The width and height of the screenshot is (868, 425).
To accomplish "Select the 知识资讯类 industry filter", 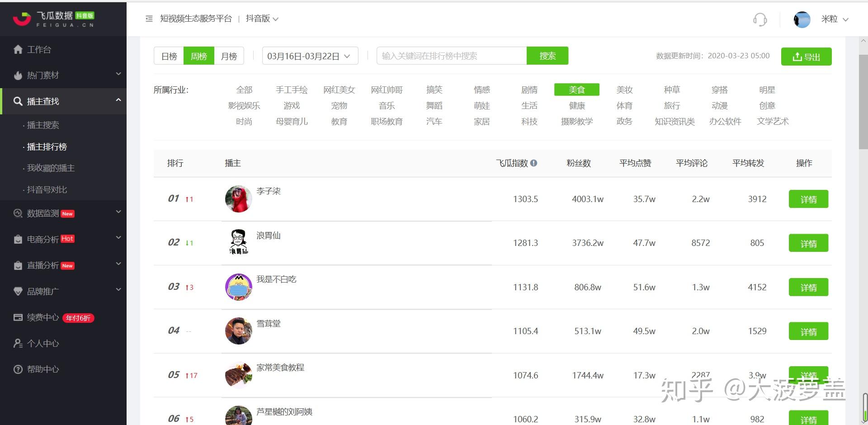I will coord(675,122).
